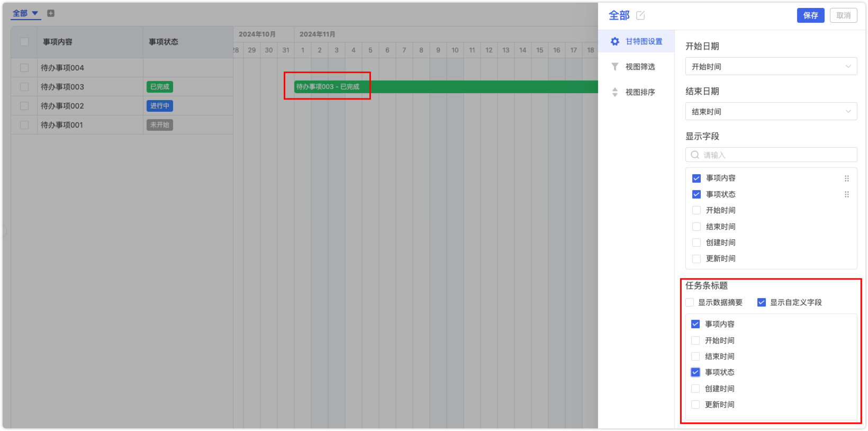
Task: Switch to 甘特图设置 tab
Action: tap(636, 41)
